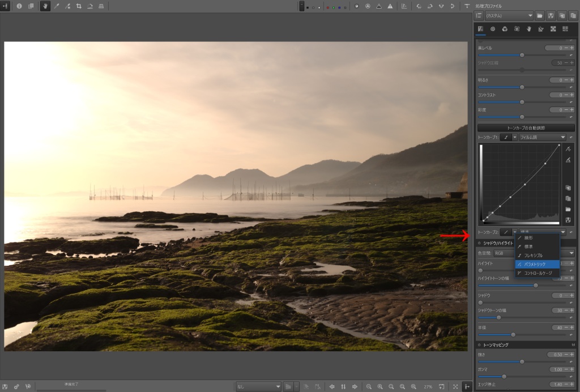Paste tone curve 1 from clipboard

point(568,199)
